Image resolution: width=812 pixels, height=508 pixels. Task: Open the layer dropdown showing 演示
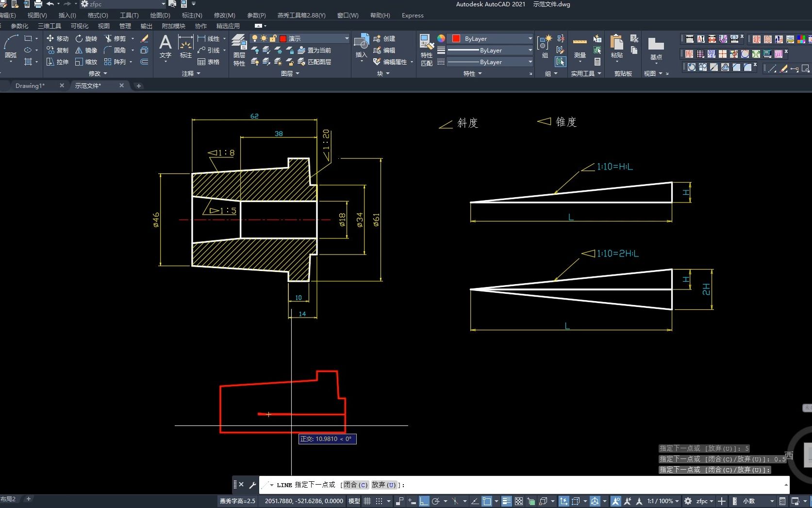coord(300,38)
